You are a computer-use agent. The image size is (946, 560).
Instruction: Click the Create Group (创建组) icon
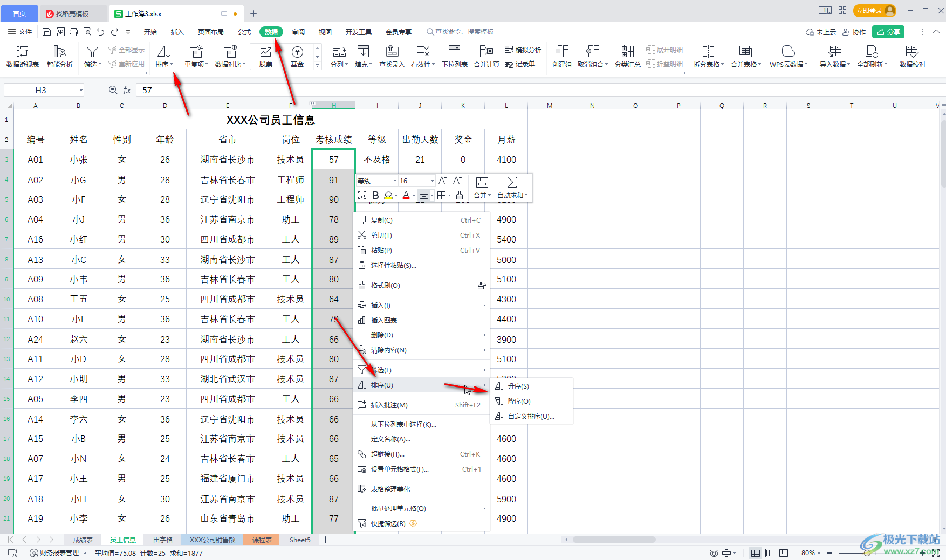(561, 52)
